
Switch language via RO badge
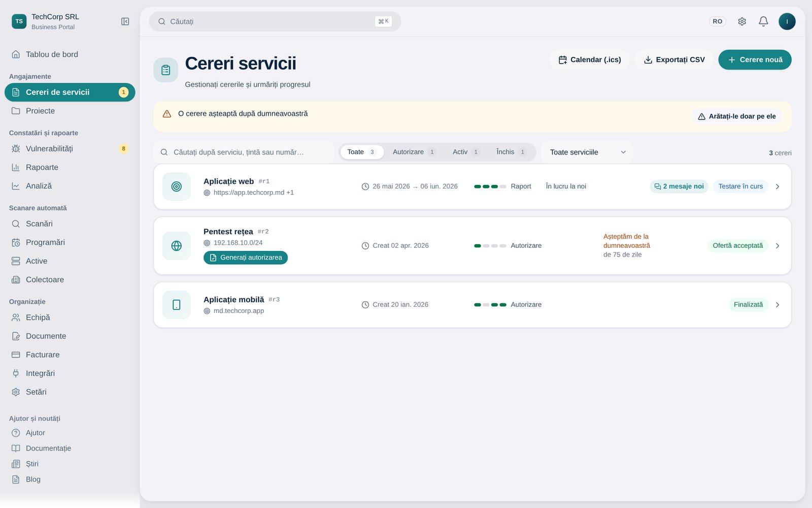pyautogui.click(x=718, y=21)
